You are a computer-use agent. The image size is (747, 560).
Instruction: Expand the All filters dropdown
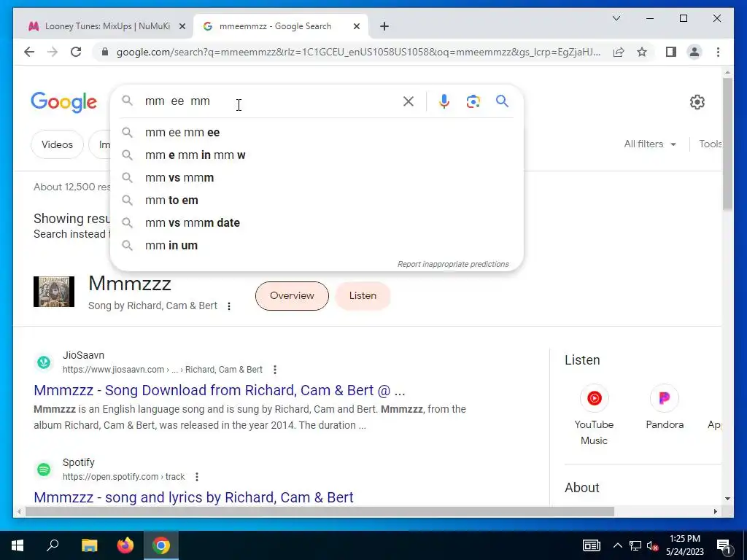(x=650, y=144)
